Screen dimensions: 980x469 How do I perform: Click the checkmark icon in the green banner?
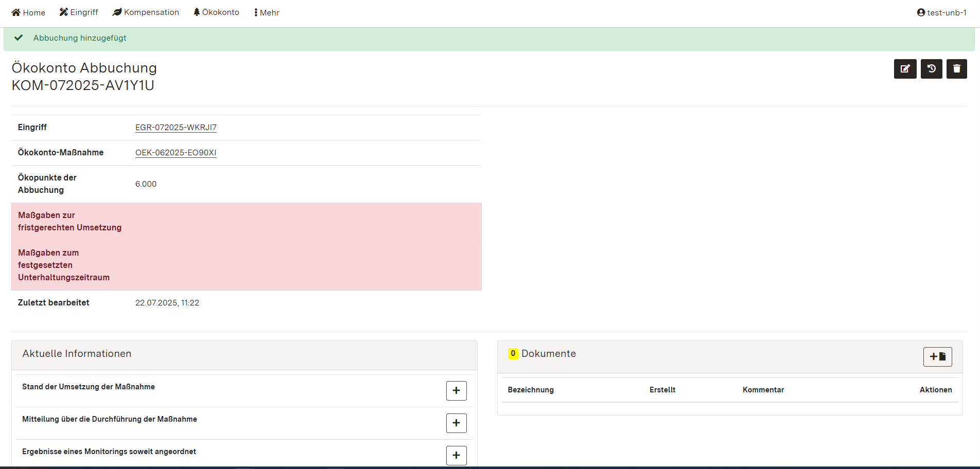19,37
